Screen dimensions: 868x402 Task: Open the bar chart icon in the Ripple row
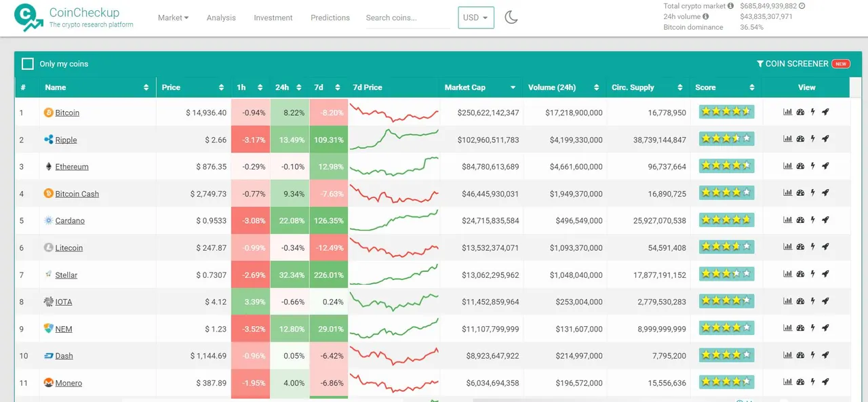click(787, 139)
